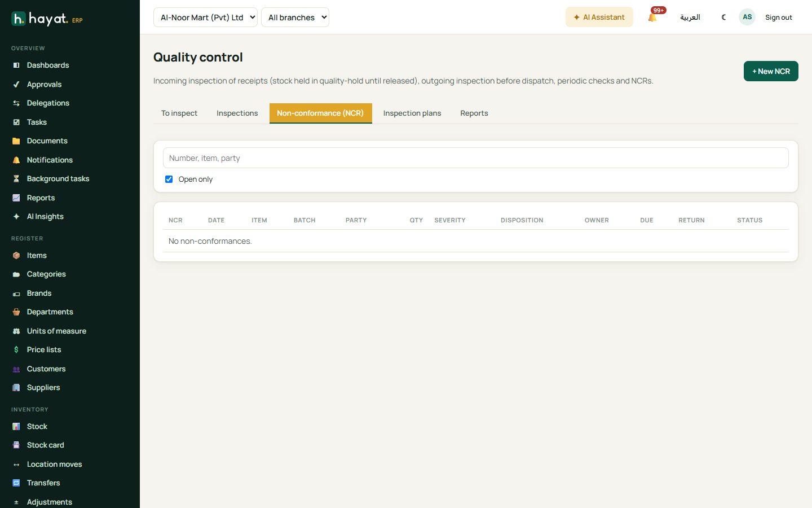Open Location moves in the sidebar
The height and width of the screenshot is (508, 812).
pos(54,465)
